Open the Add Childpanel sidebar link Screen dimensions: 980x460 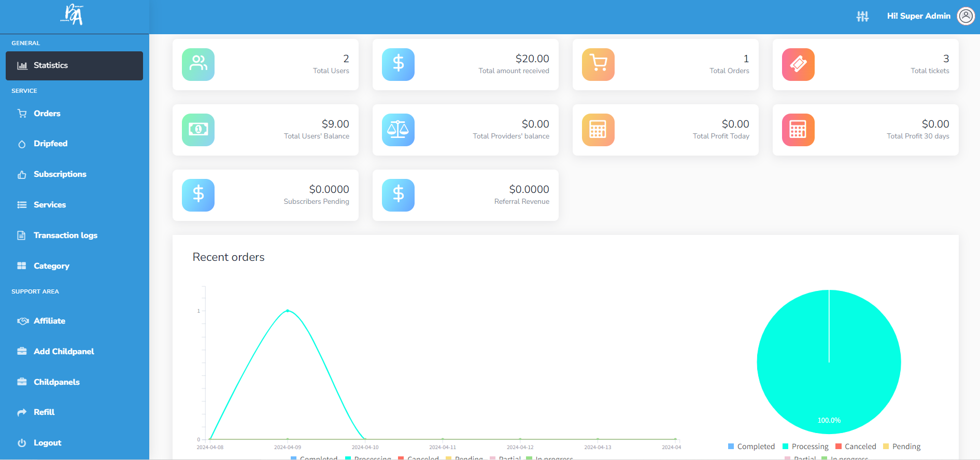point(64,352)
